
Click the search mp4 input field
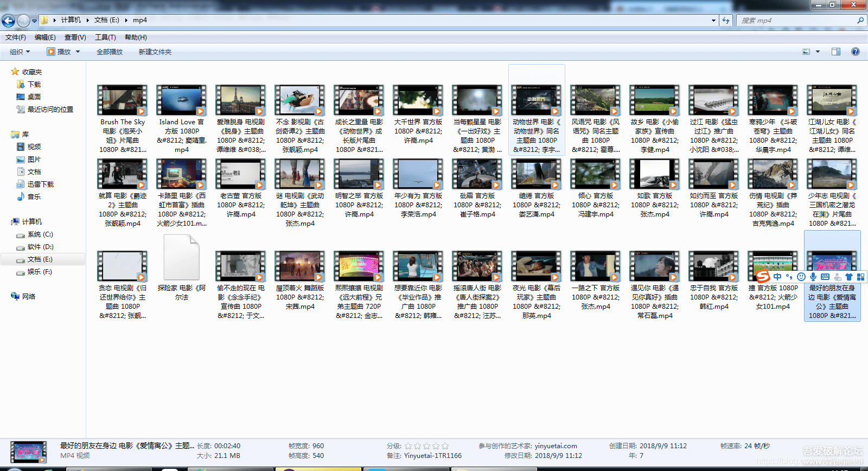(x=795, y=20)
